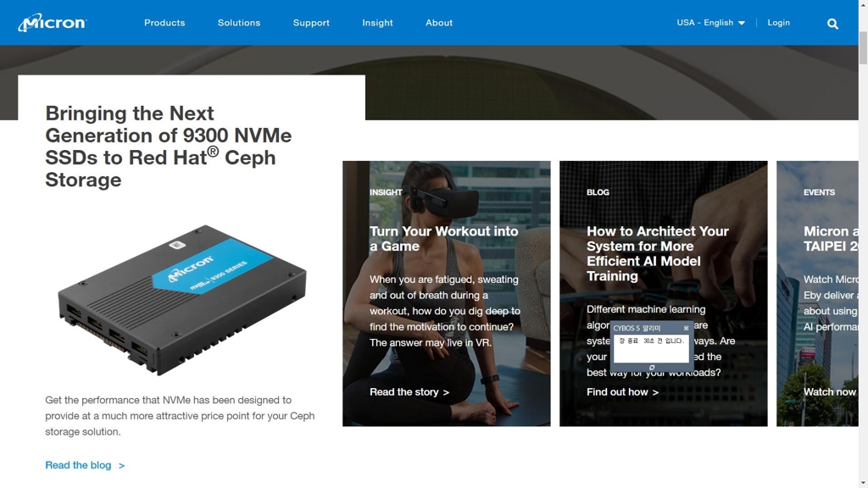Screen dimensions: 868x488
Task: Click the Micron 9300 SSD product image
Action: pyautogui.click(x=182, y=299)
